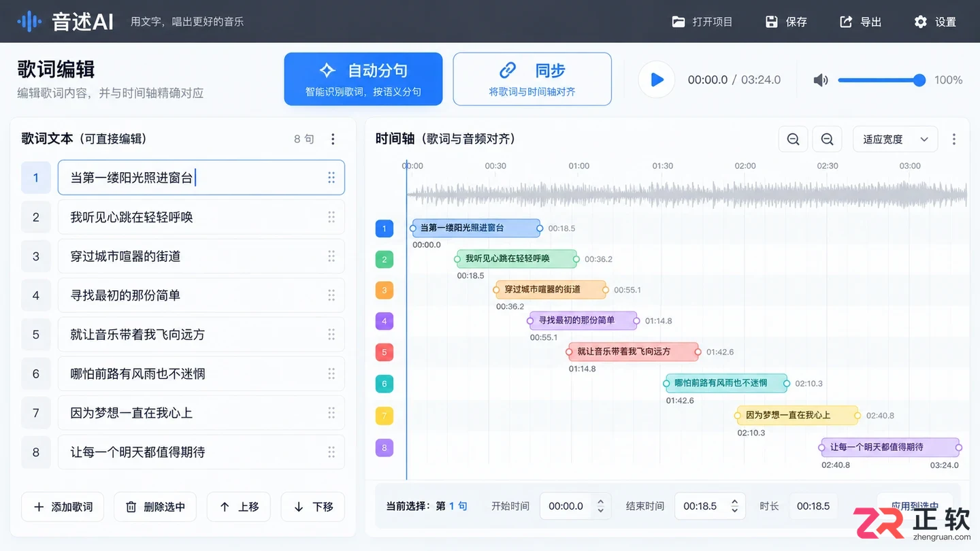Grab drag handle for 哪怕前路有风雨也不迷惘
This screenshot has height=551, width=980.
[x=331, y=373]
